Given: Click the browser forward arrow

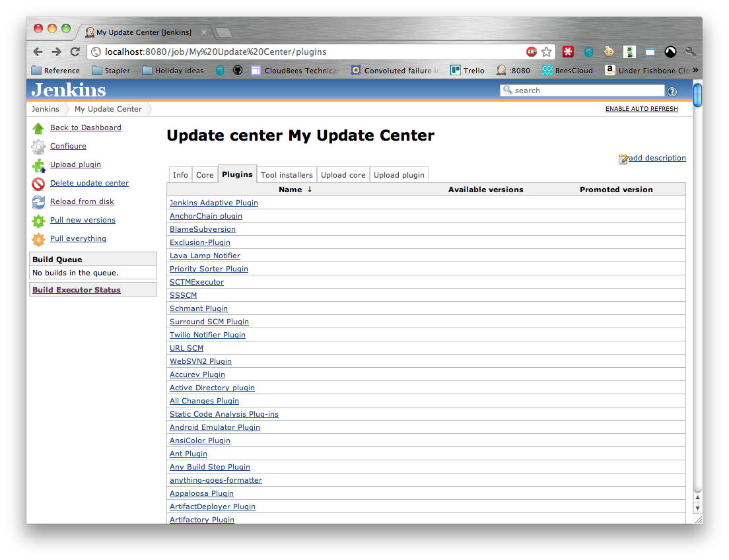Looking at the screenshot, I should click(x=56, y=52).
